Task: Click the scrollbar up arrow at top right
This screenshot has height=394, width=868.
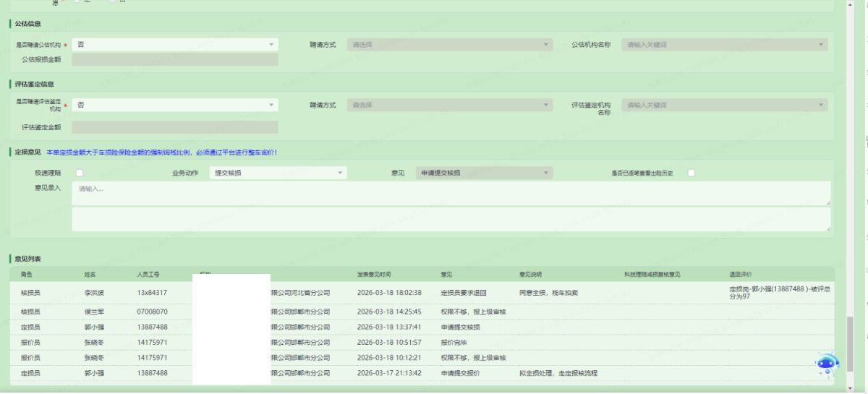Action: 849,4
